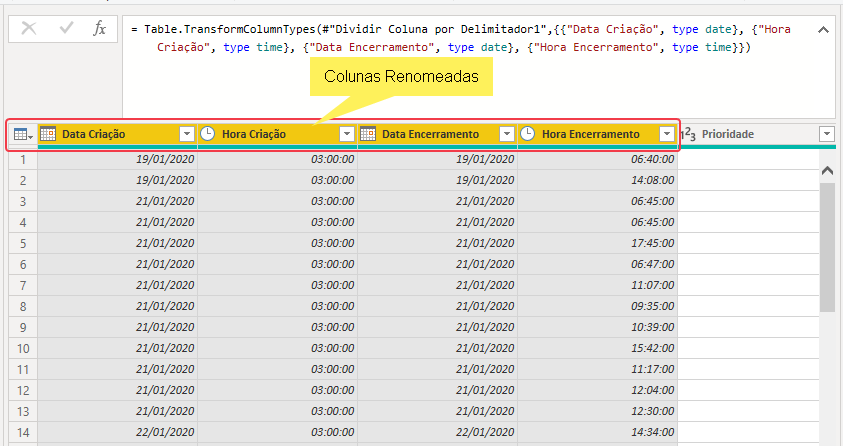Click the 123 type icon of Prioridade column

pos(688,134)
